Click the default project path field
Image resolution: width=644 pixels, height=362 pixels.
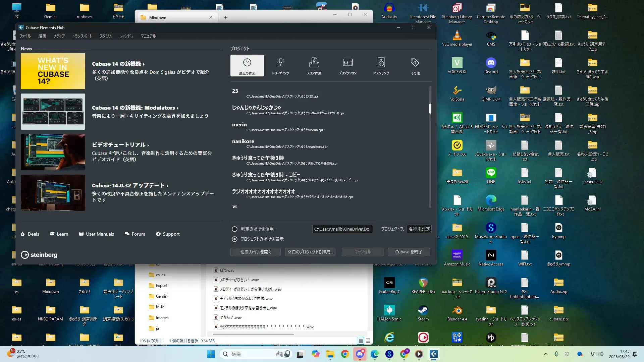[x=342, y=229]
